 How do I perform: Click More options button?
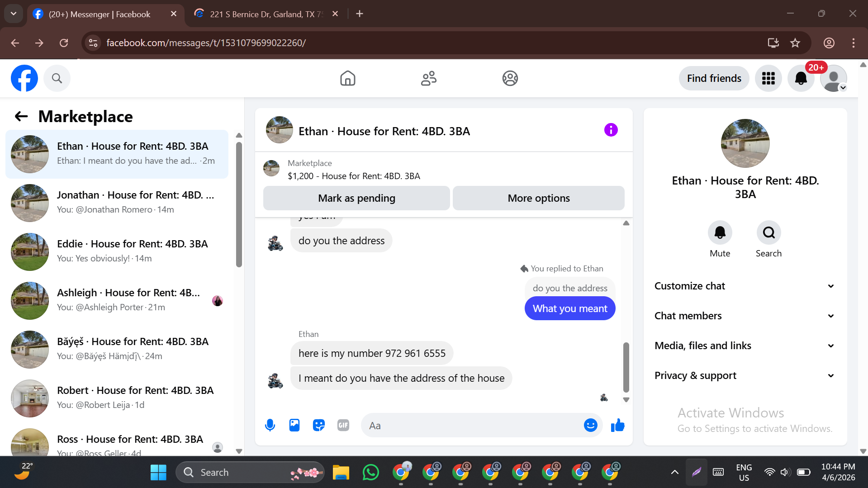pos(538,198)
